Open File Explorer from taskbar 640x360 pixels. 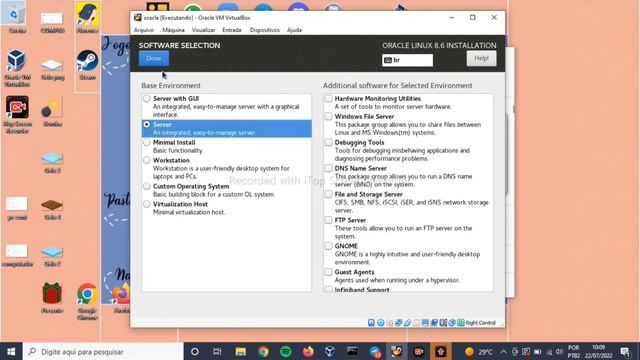tap(240, 351)
